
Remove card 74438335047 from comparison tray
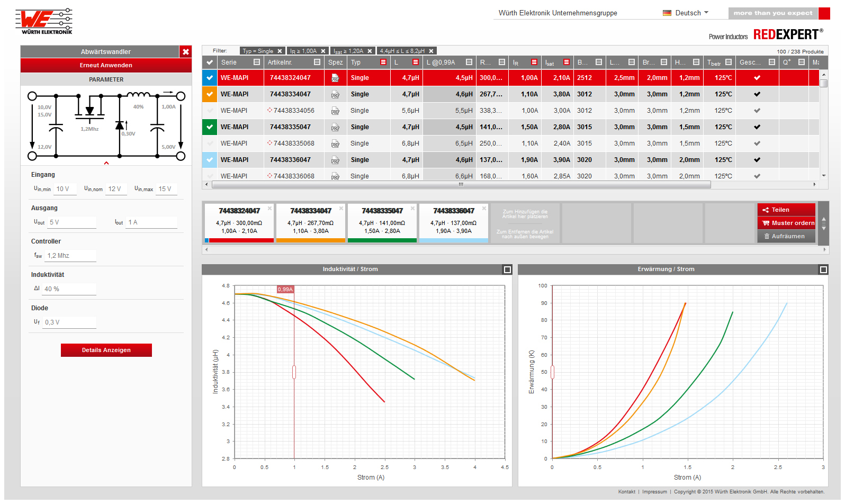[412, 208]
